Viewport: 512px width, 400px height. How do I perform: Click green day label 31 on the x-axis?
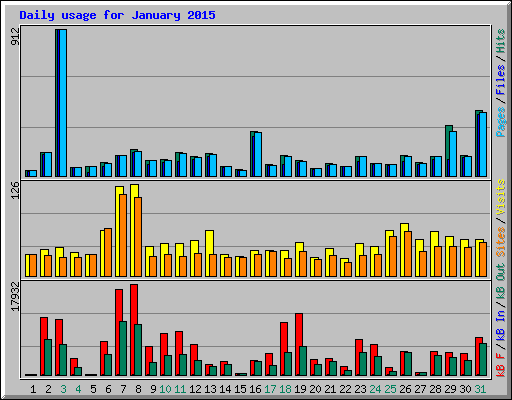point(480,389)
